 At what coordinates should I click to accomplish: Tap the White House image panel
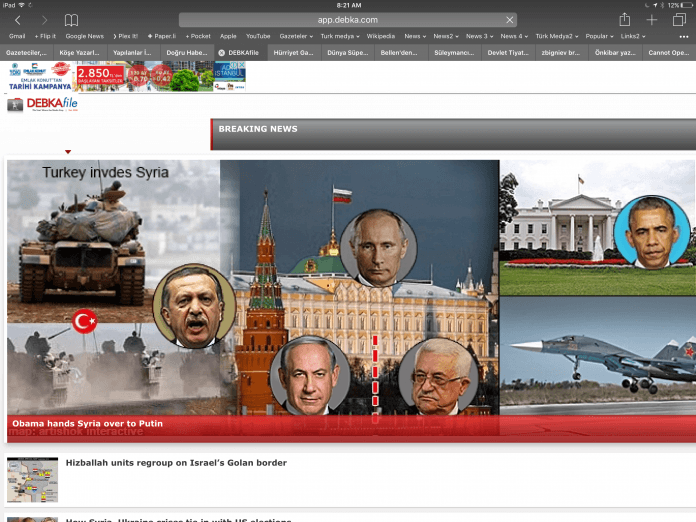pos(597,228)
